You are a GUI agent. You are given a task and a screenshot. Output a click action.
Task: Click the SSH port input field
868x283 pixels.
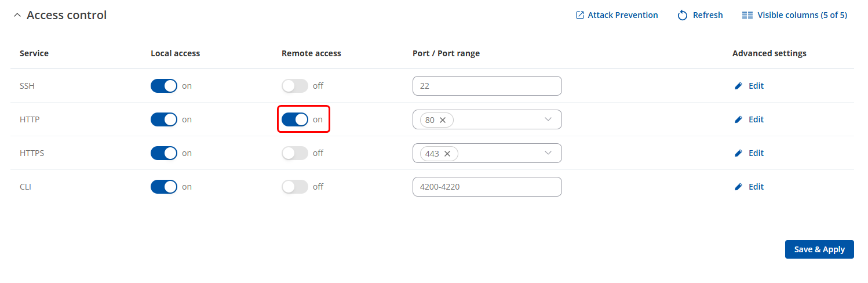pos(487,86)
